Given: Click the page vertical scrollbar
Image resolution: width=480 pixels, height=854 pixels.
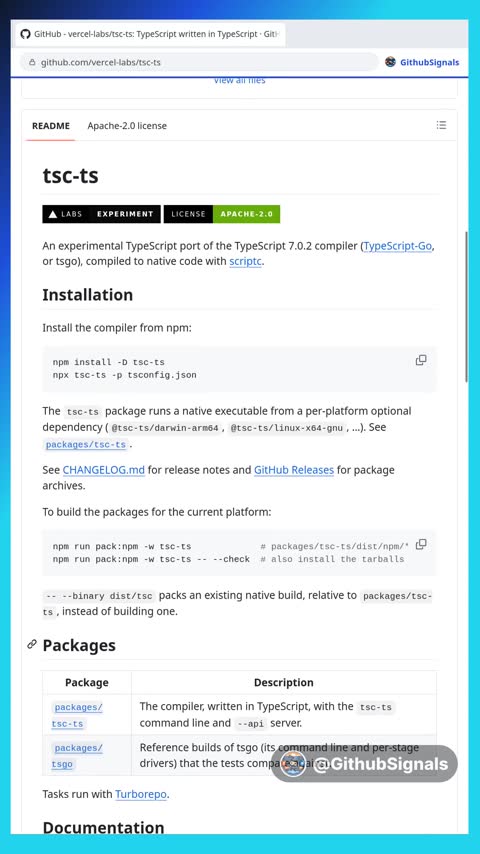Looking at the screenshot, I should coord(466,307).
